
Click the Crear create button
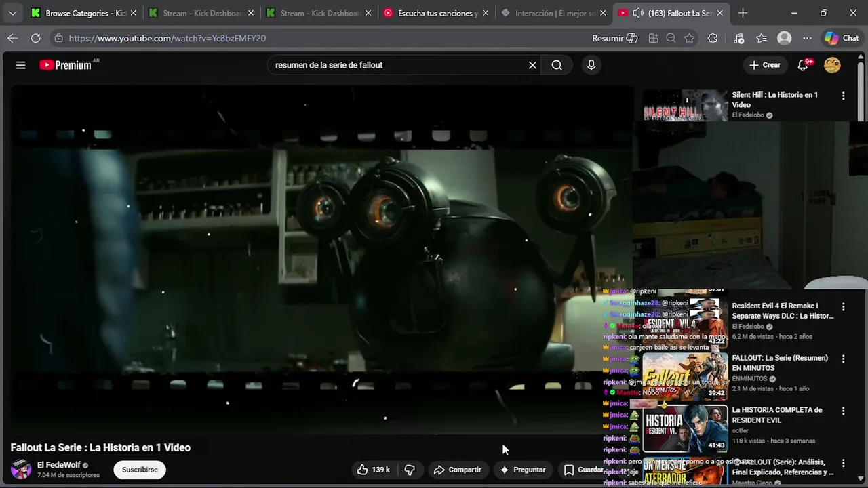point(765,65)
